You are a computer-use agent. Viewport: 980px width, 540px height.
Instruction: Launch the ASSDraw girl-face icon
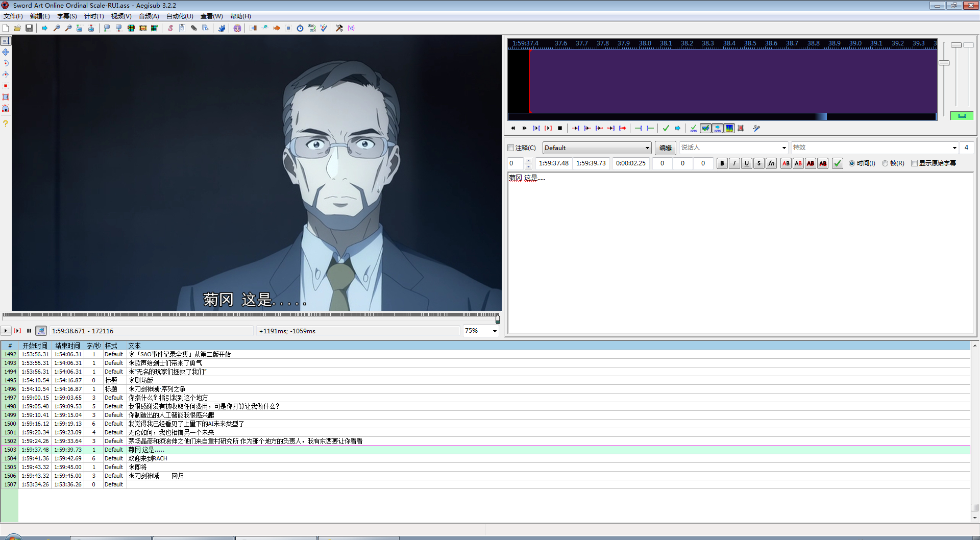coord(237,28)
